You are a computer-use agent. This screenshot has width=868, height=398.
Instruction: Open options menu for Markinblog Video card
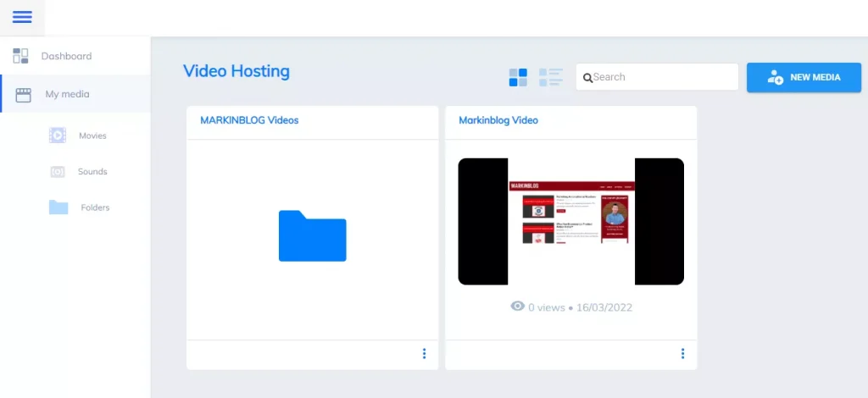682,354
